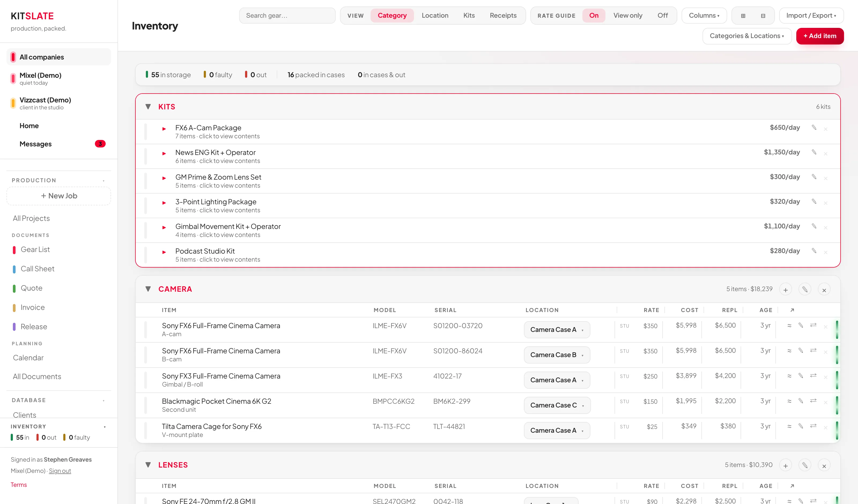Edit the Sony FX6 B-cam item
The width and height of the screenshot is (858, 504).
pos(801,351)
